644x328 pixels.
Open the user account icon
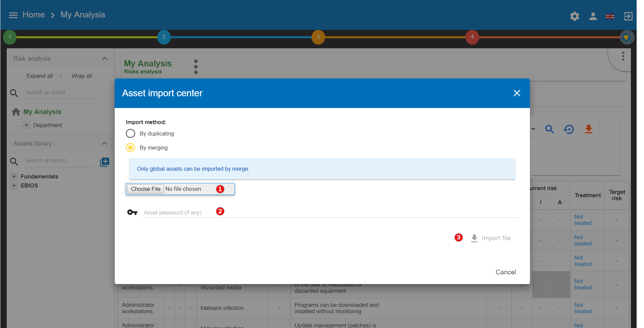(593, 16)
